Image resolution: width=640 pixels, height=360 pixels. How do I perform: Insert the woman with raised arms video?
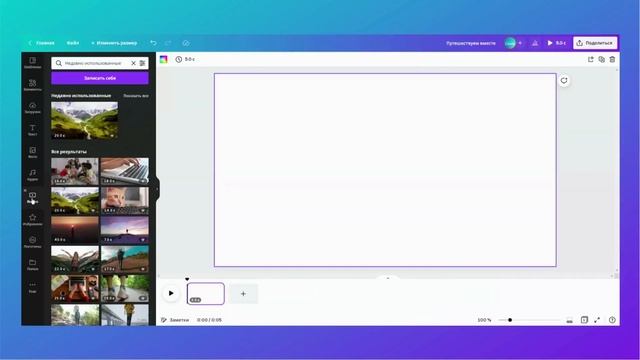point(75,259)
